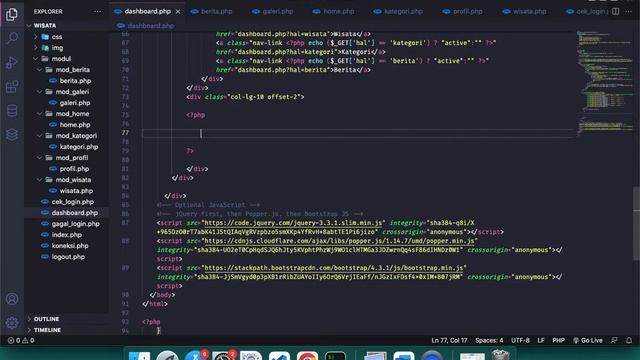Open the Extensions view

click(12, 87)
